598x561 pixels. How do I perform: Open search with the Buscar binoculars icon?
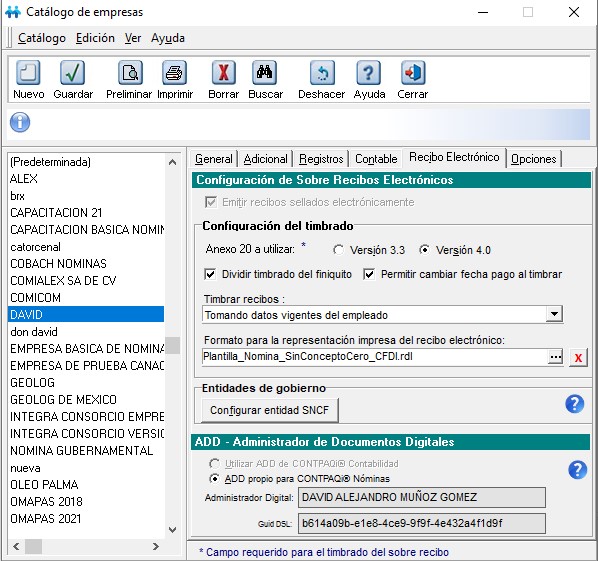[x=264, y=72]
